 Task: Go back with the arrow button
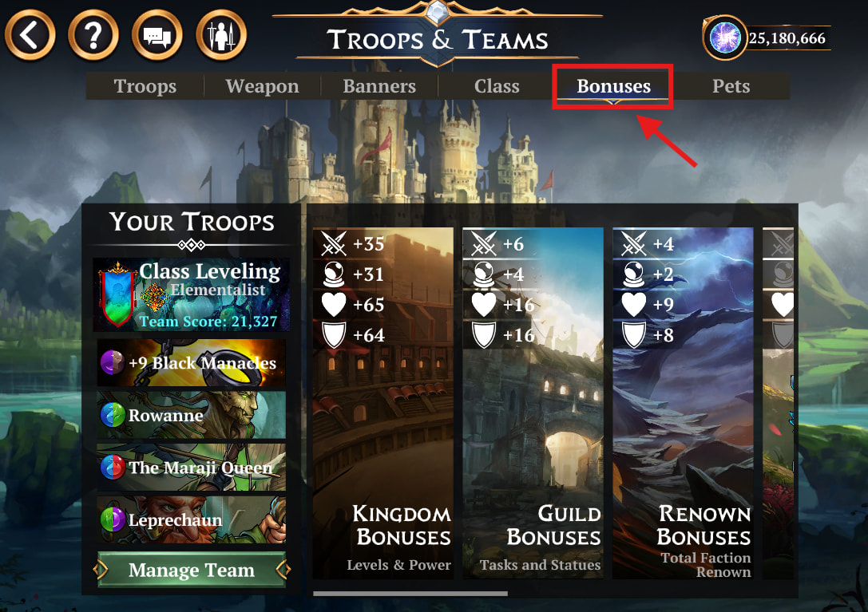click(x=30, y=35)
